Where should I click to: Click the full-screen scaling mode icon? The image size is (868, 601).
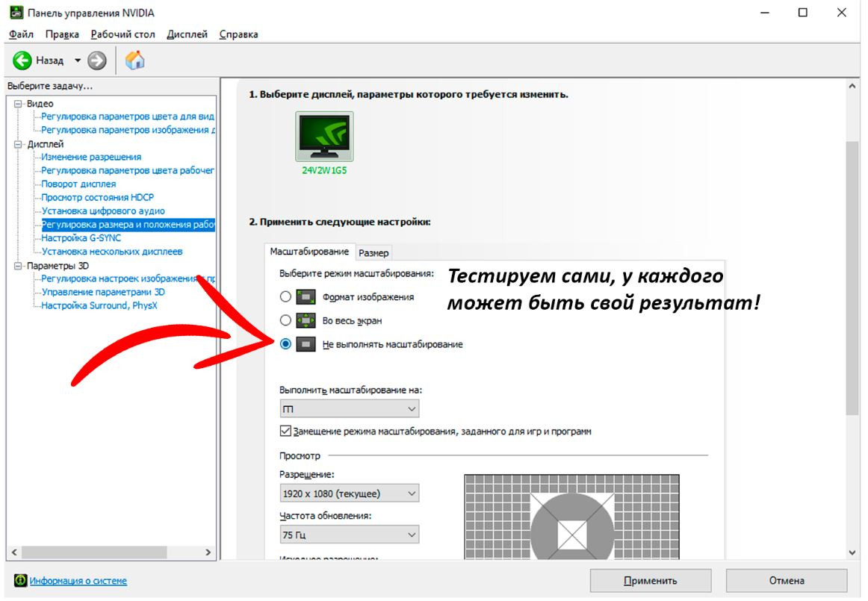(x=306, y=320)
